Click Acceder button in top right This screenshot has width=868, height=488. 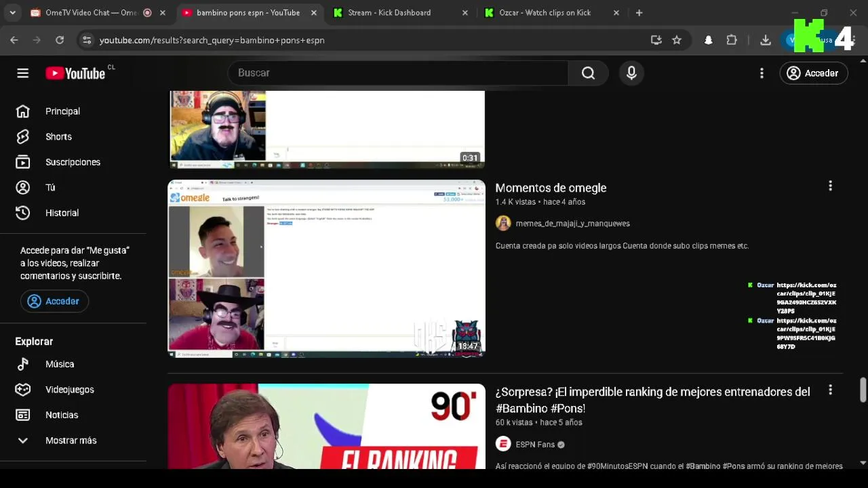point(814,73)
